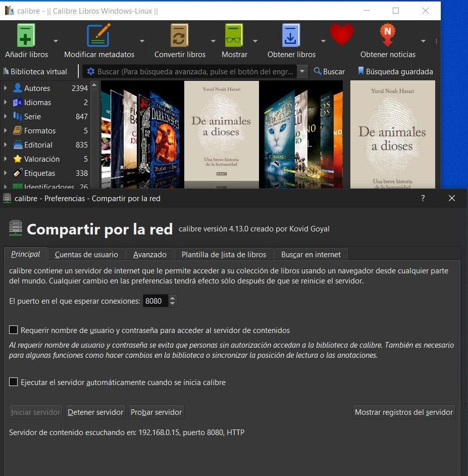Click the large cover in details panel
Viewport: 468px width, 476px height.
(392, 134)
